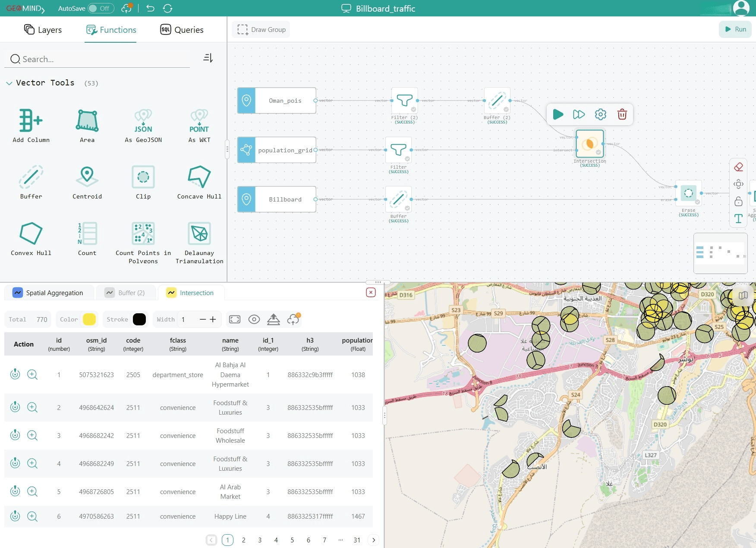Collapse the Vector Tools section
Image resolution: width=756 pixels, height=548 pixels.
(9, 83)
